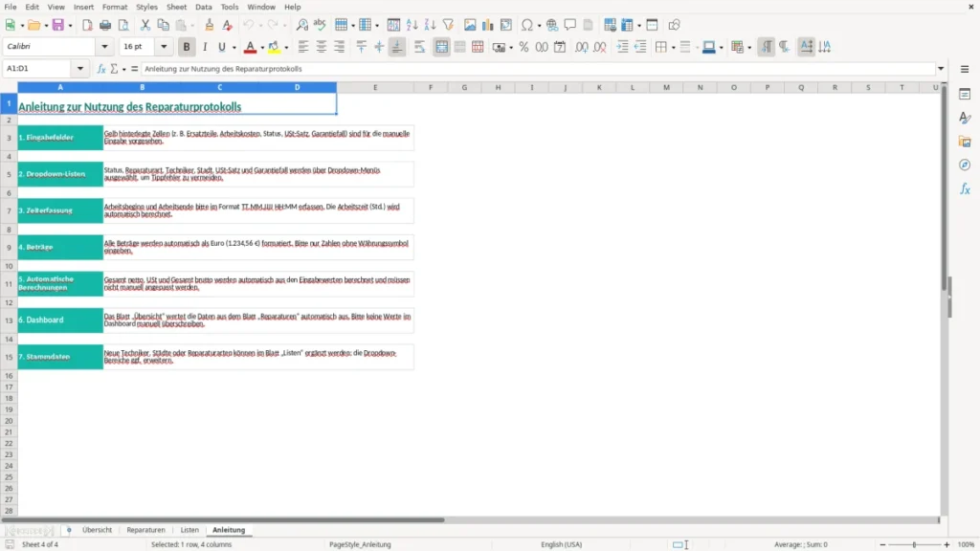980x551 pixels.
Task: Save the document with the Save icon
Action: 58,25
